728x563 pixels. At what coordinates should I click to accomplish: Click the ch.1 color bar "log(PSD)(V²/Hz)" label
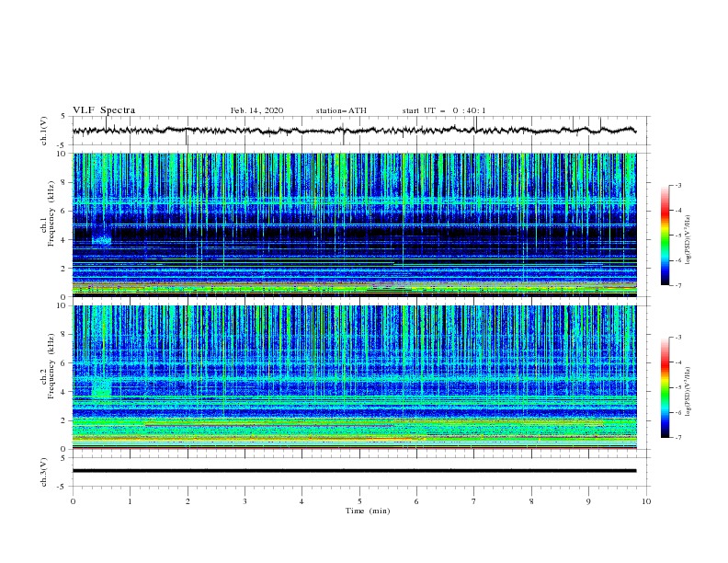[688, 240]
